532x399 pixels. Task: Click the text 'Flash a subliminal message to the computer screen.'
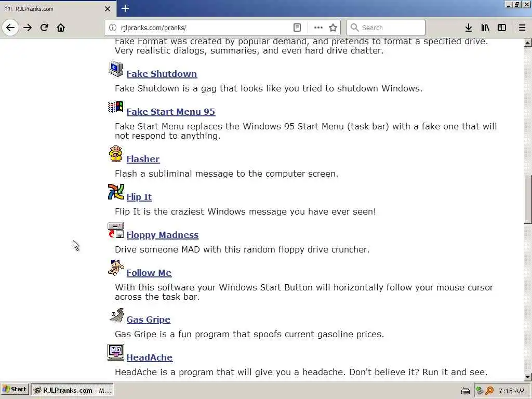pyautogui.click(x=227, y=174)
